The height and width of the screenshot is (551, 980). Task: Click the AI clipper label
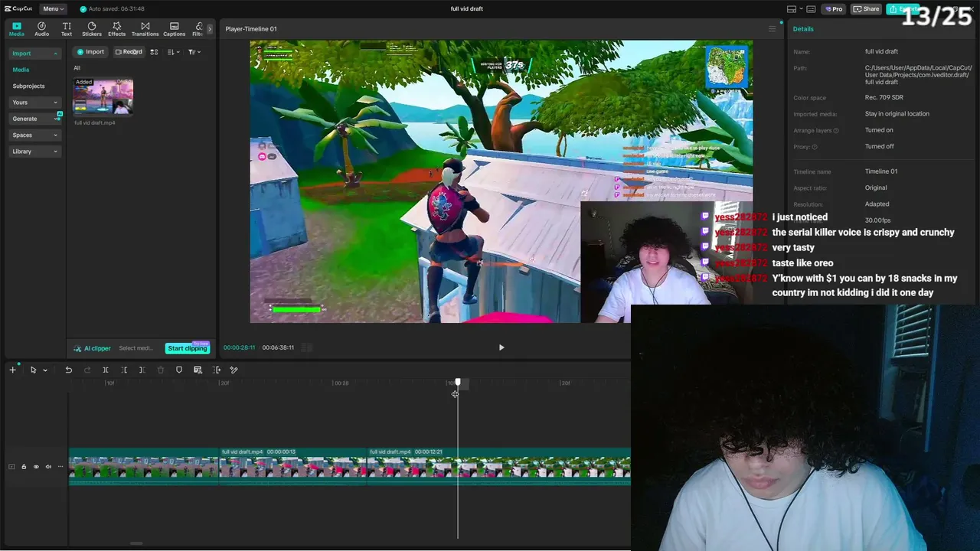tap(92, 348)
